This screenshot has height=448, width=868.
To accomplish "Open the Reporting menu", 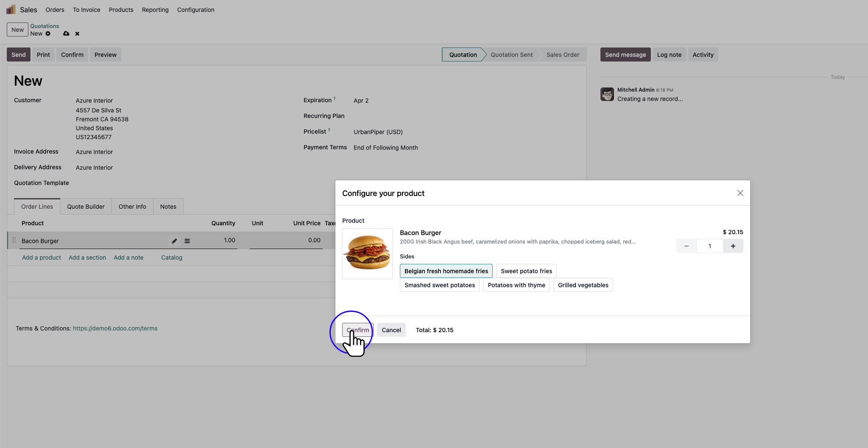I will click(155, 9).
